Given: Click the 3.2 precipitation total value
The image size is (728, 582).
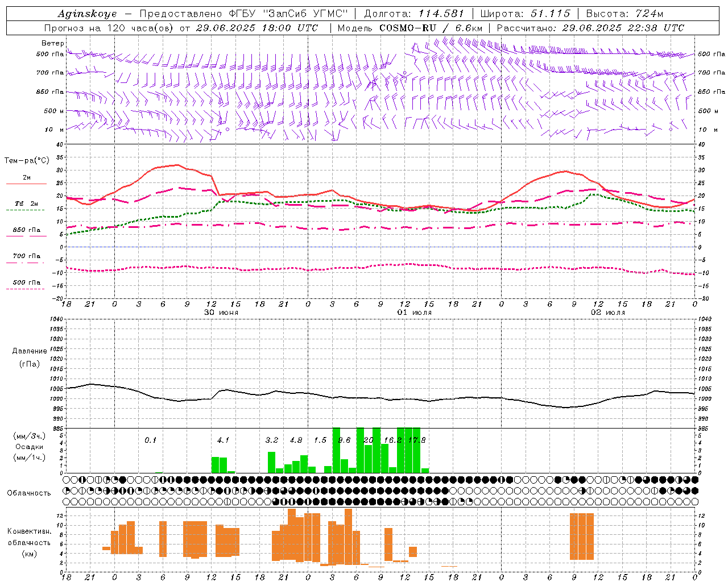Looking at the screenshot, I should tap(272, 440).
